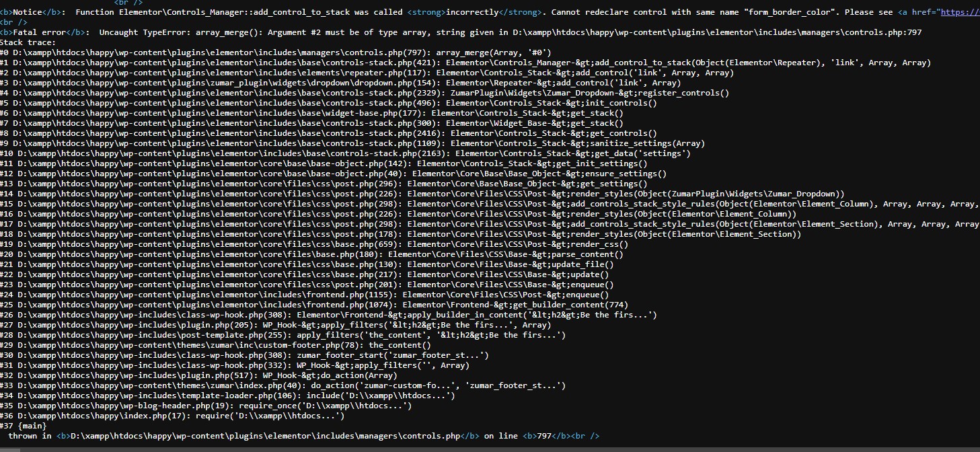Click stack line #29 custom-footer.php(78)

(216, 345)
